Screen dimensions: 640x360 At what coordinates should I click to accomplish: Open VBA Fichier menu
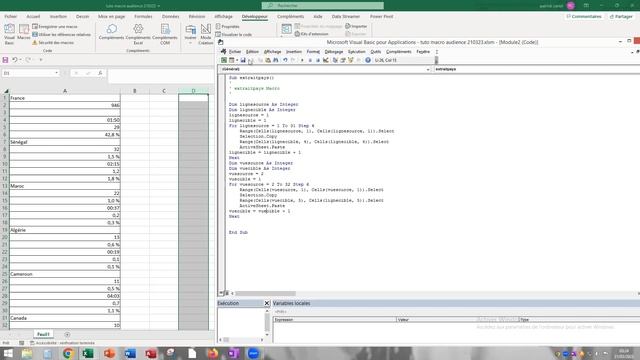pos(235,52)
